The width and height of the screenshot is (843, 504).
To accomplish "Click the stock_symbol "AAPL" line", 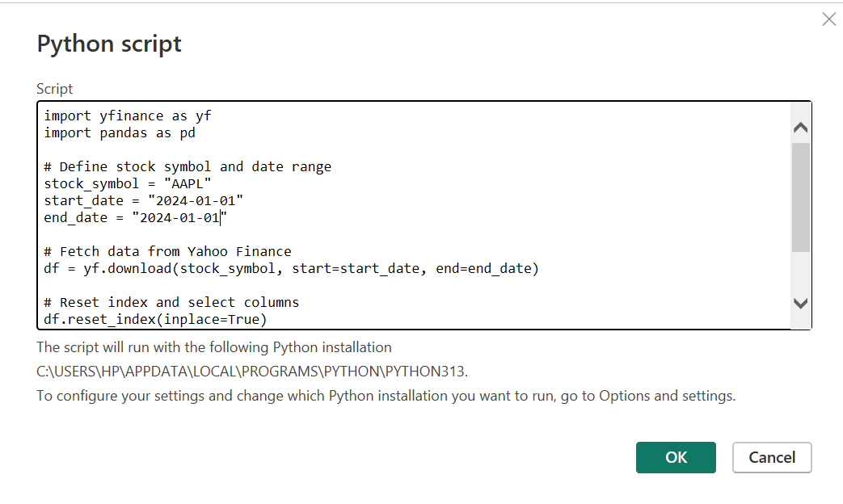I will pos(127,183).
